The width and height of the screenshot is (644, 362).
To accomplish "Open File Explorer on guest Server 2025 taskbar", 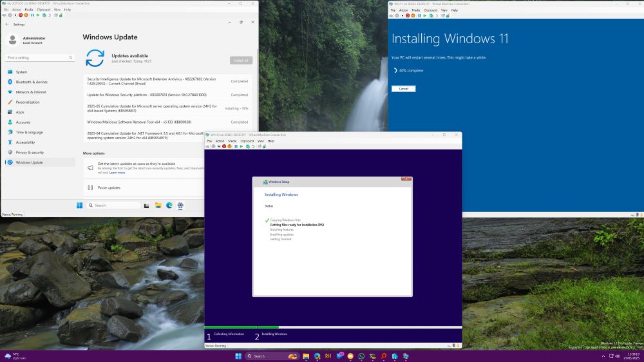I will click(x=158, y=205).
